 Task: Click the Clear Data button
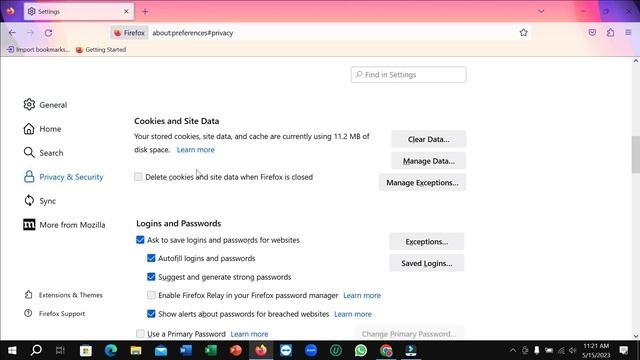[x=429, y=139]
